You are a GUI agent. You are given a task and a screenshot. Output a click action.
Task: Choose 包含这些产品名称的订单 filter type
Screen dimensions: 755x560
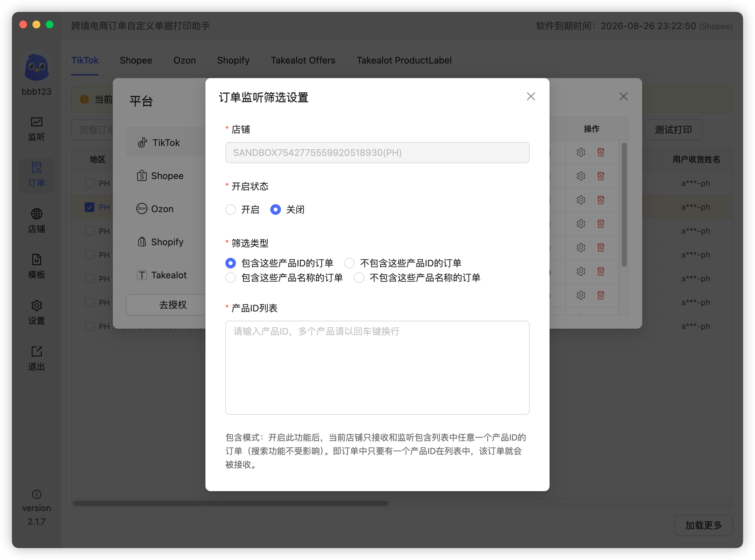coord(230,278)
